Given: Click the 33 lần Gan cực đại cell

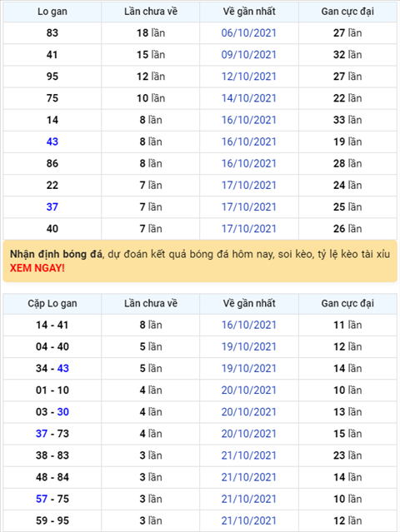Looking at the screenshot, I should 347,120.
